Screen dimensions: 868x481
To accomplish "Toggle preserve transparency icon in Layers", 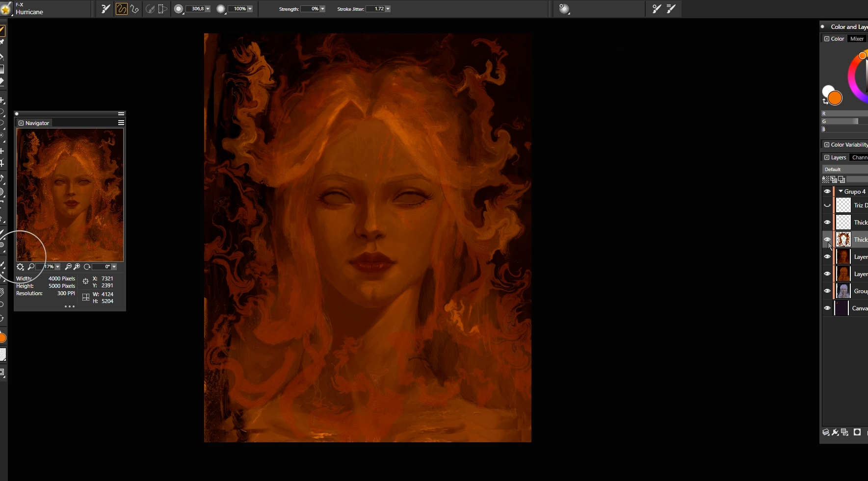I will click(x=826, y=179).
